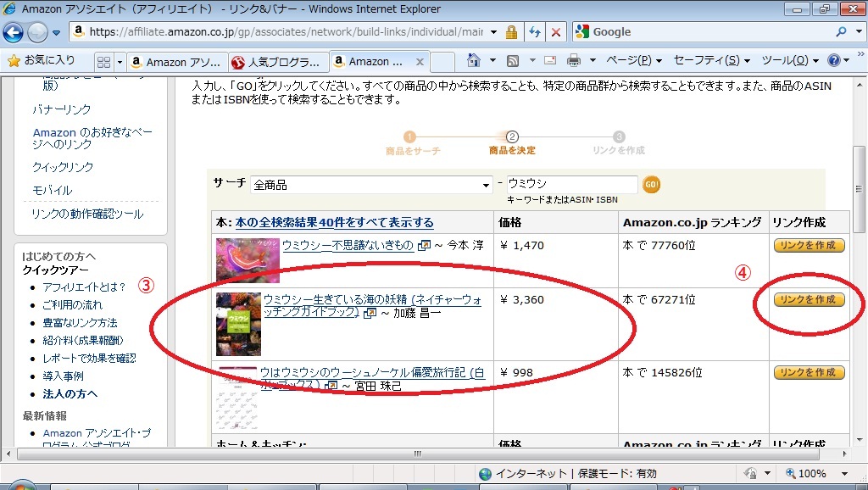Screen dimensions: 868x490
Task: Open the search provider dropdown arrow
Action: [860, 31]
